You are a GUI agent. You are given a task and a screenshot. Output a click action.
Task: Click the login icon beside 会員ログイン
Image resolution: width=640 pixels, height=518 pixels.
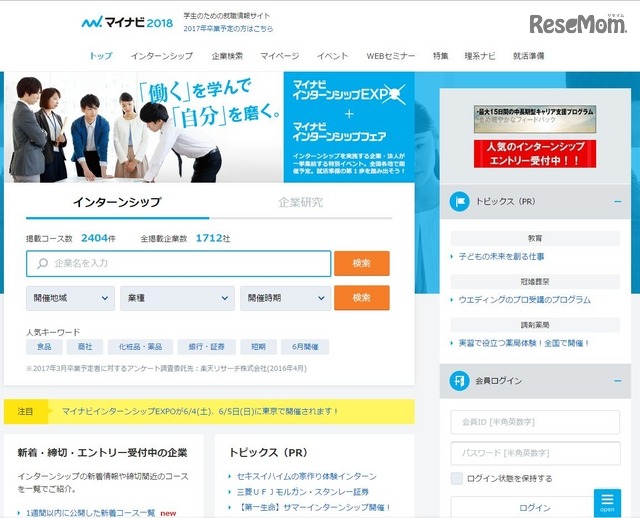tap(459, 381)
